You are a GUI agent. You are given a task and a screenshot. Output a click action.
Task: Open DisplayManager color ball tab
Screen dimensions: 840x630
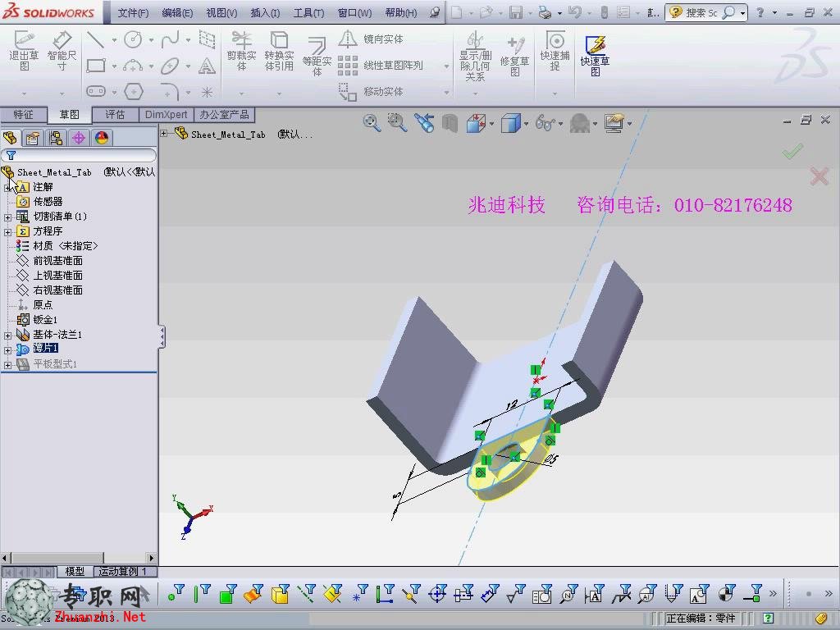click(102, 138)
